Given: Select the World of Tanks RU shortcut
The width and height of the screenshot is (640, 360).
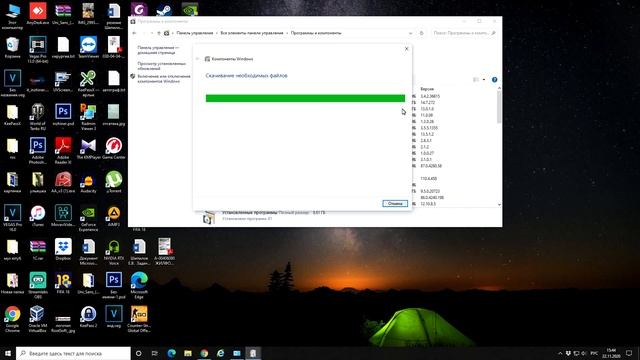Looking at the screenshot, I should [38, 117].
